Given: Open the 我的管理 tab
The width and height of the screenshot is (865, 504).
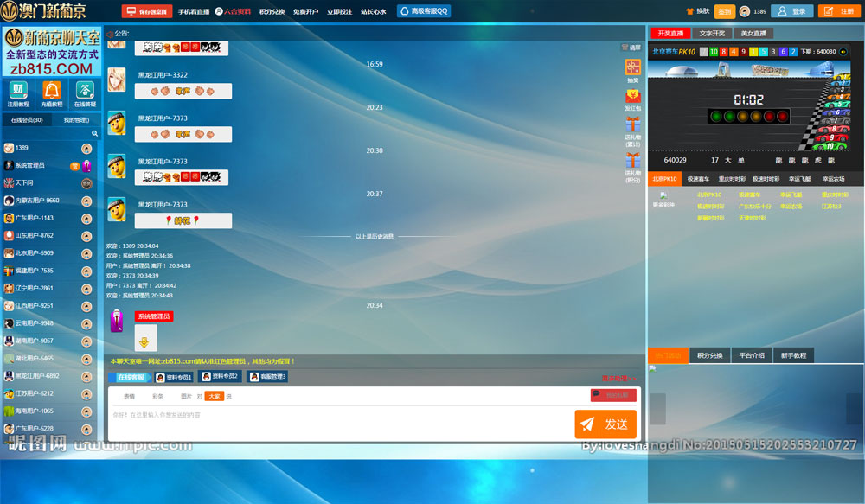Looking at the screenshot, I should coord(76,120).
